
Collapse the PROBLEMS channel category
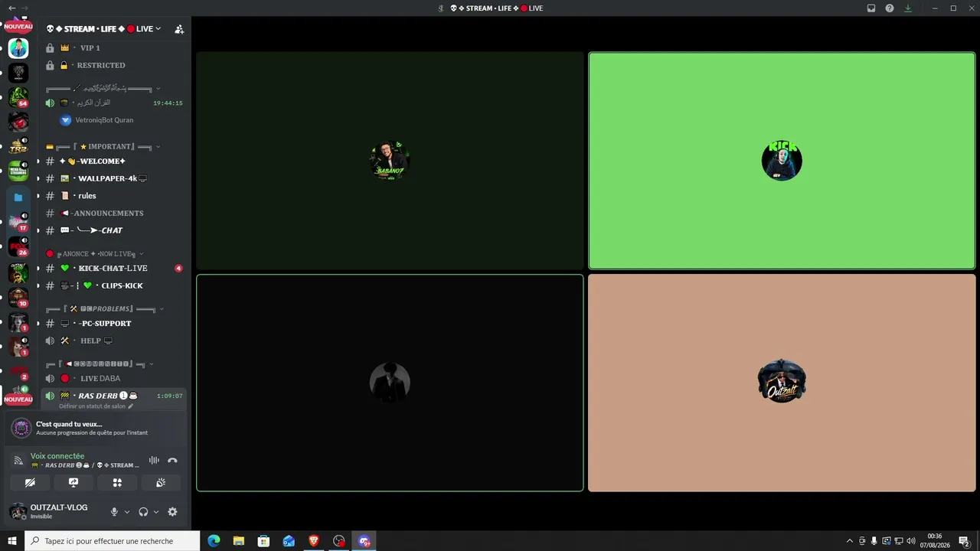tap(105, 308)
